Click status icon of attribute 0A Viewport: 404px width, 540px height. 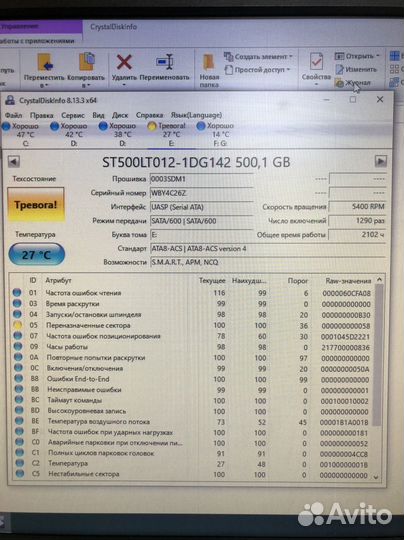[x=18, y=357]
